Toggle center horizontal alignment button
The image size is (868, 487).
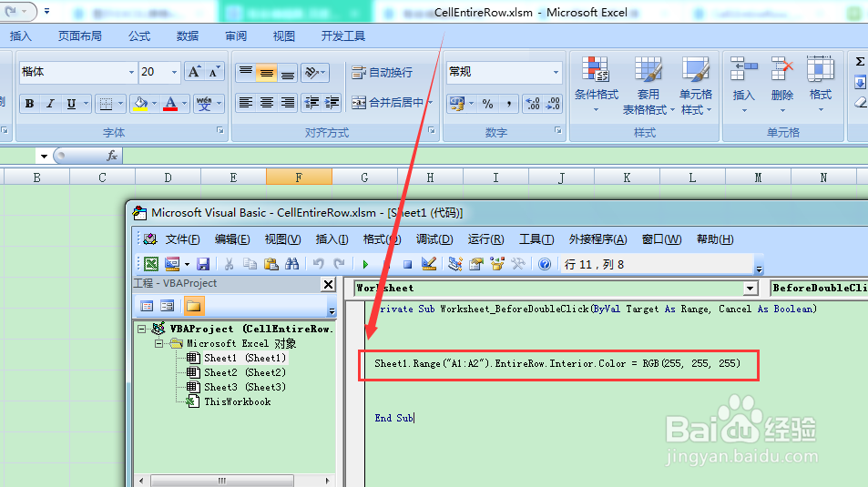(266, 103)
